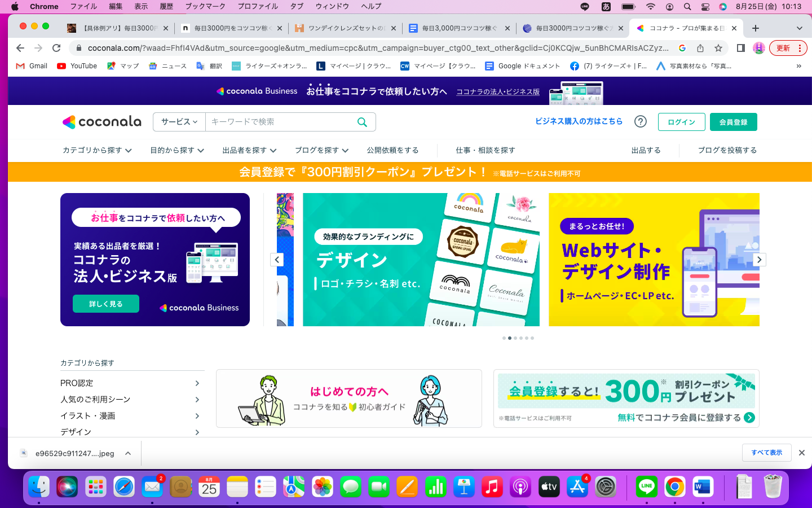Image resolution: width=812 pixels, height=508 pixels.
Task: Open ココナラの法人・ビジネス版 link
Action: (x=498, y=91)
